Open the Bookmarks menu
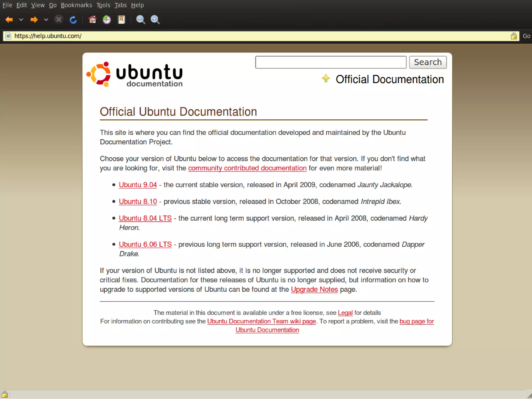 click(x=76, y=5)
